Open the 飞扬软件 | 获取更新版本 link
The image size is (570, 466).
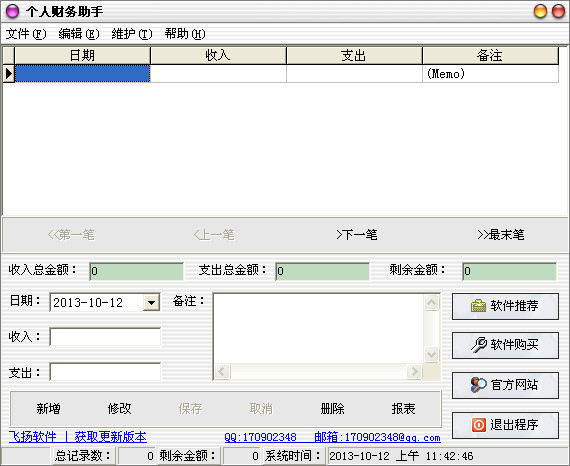(78, 437)
